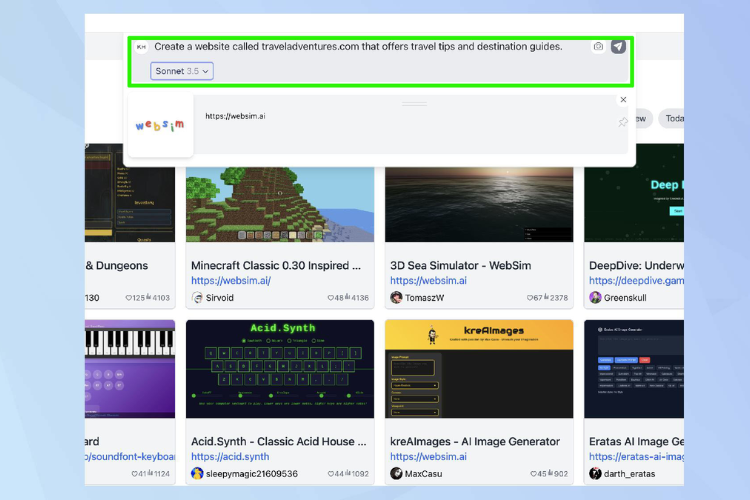Viewport: 750px width, 500px height.
Task: Click the 902 views icon on kreAImages
Action: click(x=551, y=473)
